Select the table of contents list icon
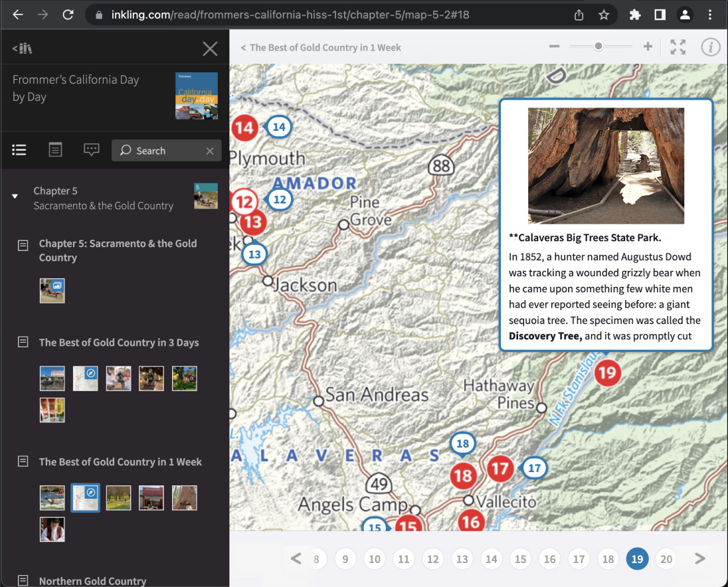The image size is (728, 587). pos(19,150)
